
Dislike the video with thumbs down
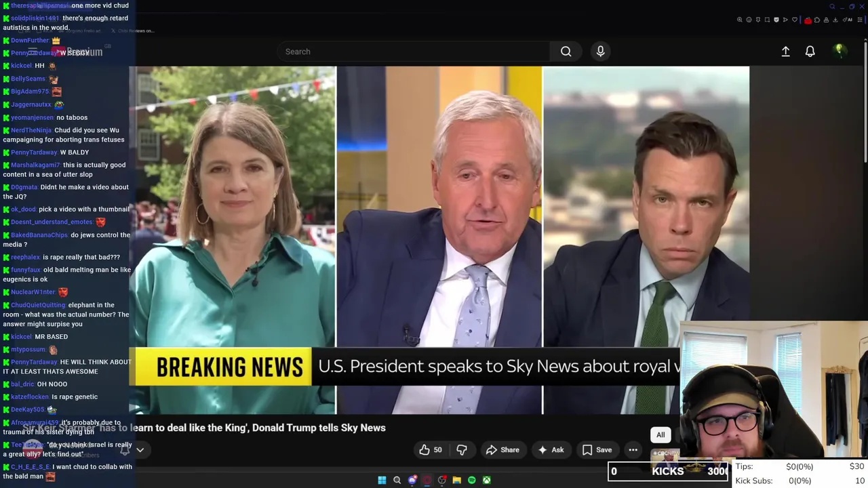point(462,450)
